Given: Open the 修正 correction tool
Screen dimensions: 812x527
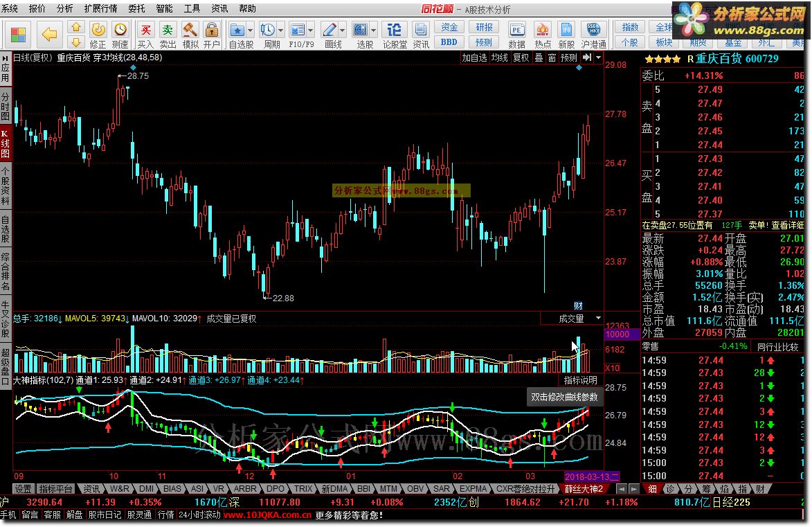Looking at the screenshot, I should [98, 35].
